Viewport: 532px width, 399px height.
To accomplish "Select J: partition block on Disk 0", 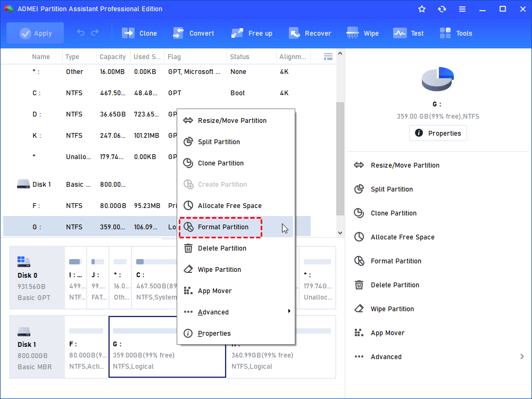I will [x=98, y=278].
